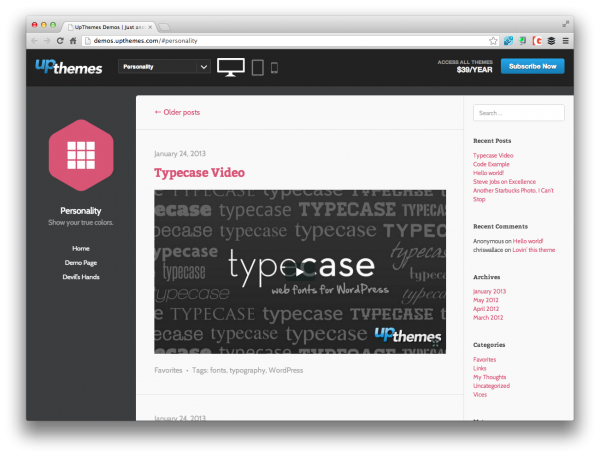This screenshot has width=600, height=457.
Task: Click the Buffer stack extension icon
Action: [551, 41]
